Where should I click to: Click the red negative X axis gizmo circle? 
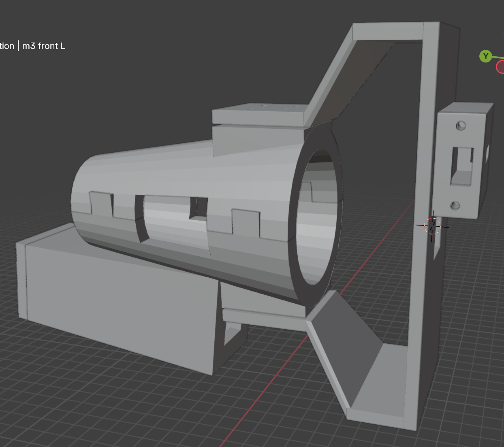501,67
